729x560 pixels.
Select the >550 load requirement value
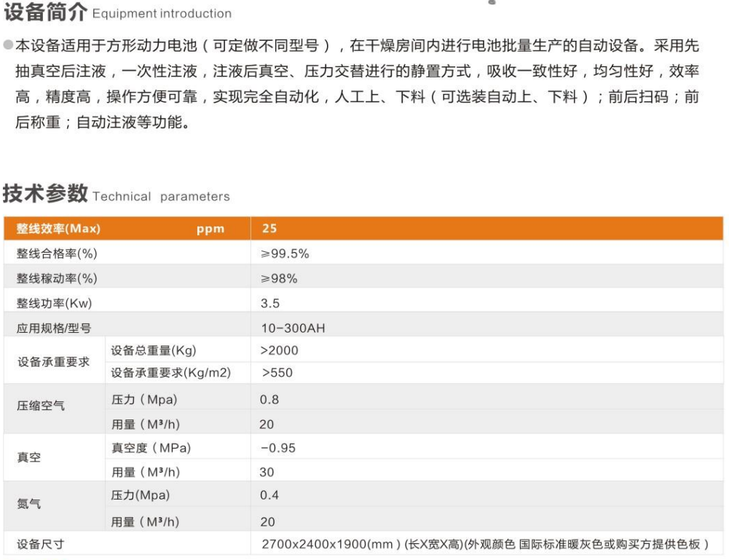click(278, 373)
